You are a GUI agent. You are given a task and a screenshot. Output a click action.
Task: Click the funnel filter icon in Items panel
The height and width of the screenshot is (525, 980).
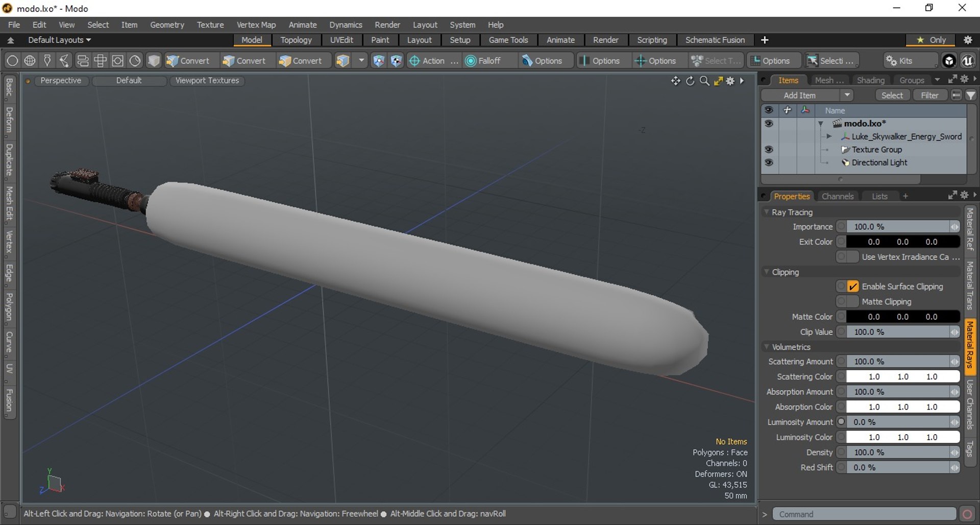(971, 96)
